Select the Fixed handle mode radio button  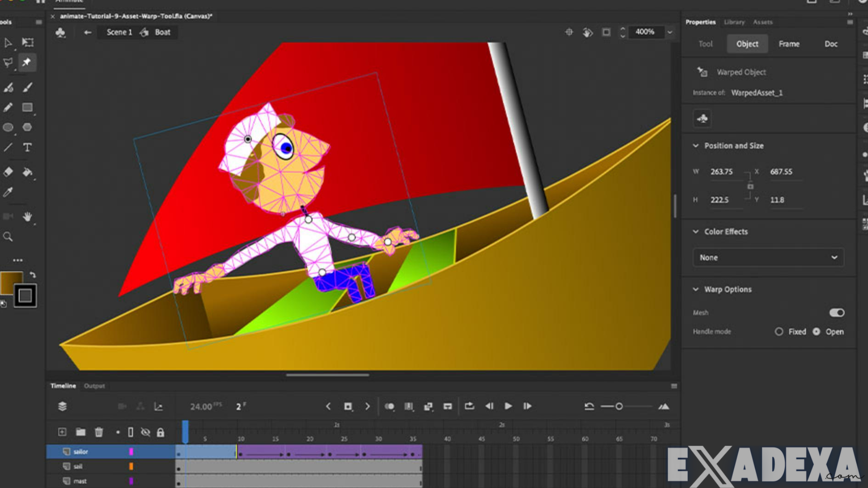click(x=779, y=332)
